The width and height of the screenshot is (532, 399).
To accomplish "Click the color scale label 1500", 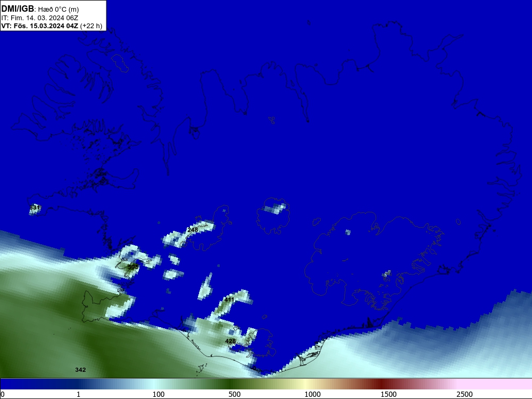I will click(x=388, y=394).
